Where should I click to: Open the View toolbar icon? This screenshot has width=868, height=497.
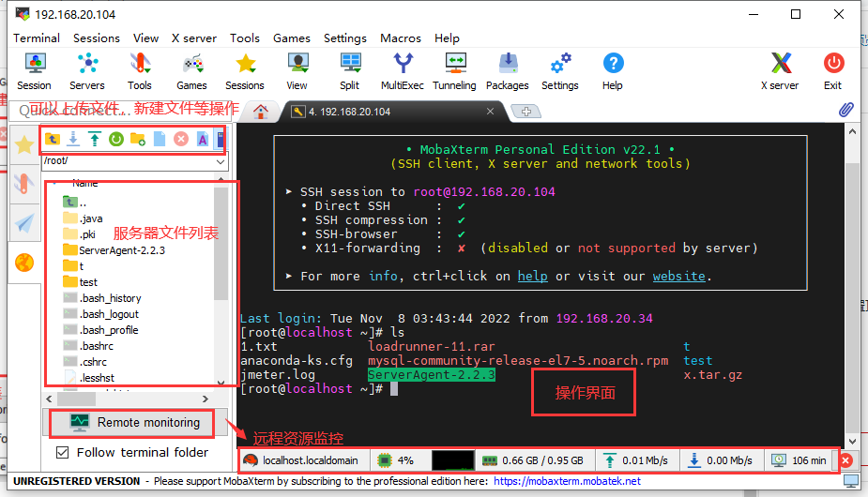297,71
